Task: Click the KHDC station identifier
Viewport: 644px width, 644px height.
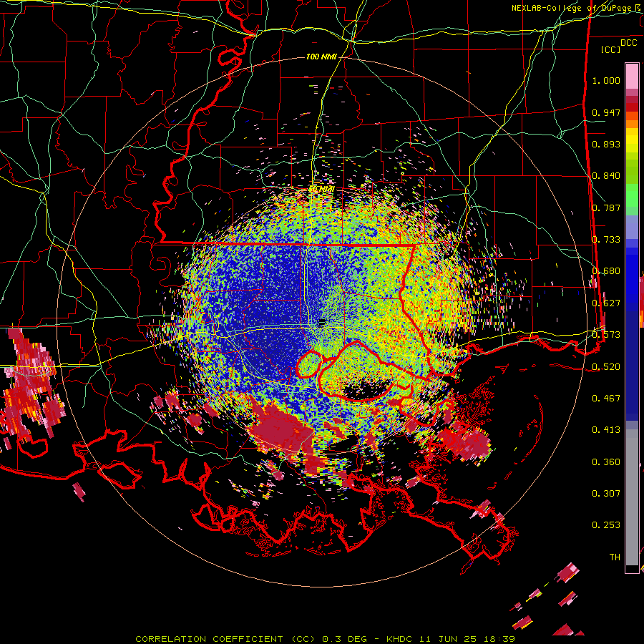Action: coord(401,639)
